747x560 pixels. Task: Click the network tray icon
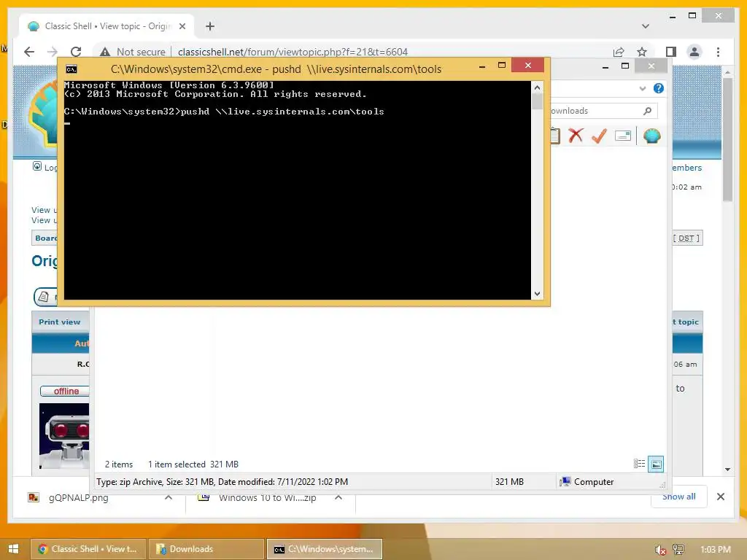(678, 550)
